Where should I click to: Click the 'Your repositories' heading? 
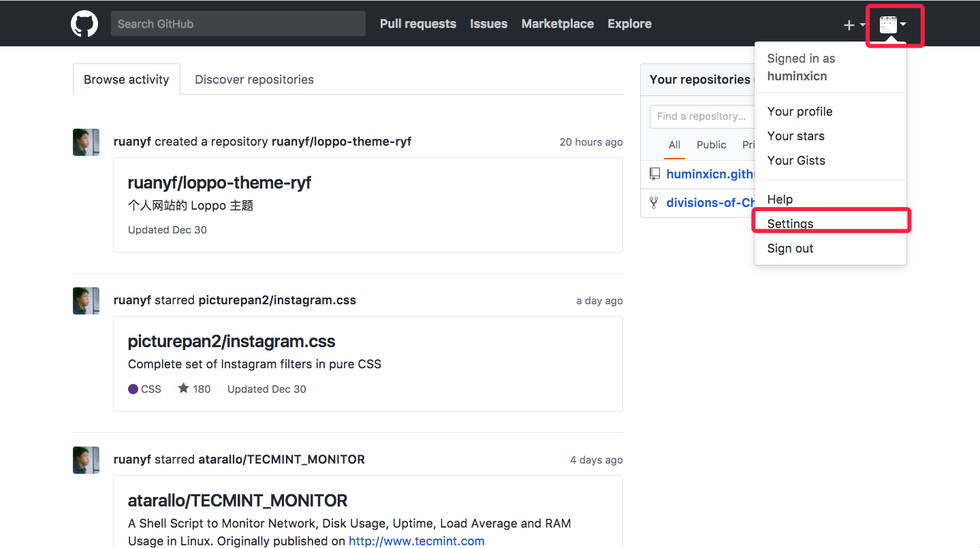699,79
